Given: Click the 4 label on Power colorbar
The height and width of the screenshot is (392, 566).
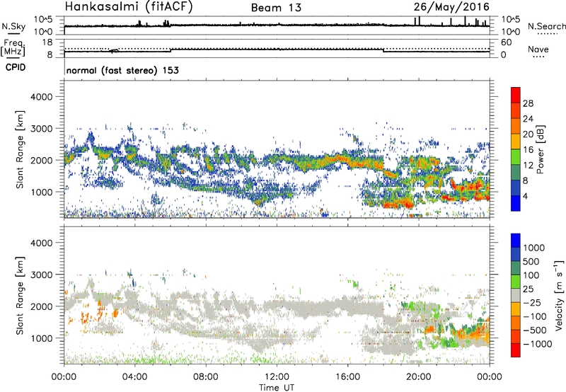Looking at the screenshot, I should point(525,196).
